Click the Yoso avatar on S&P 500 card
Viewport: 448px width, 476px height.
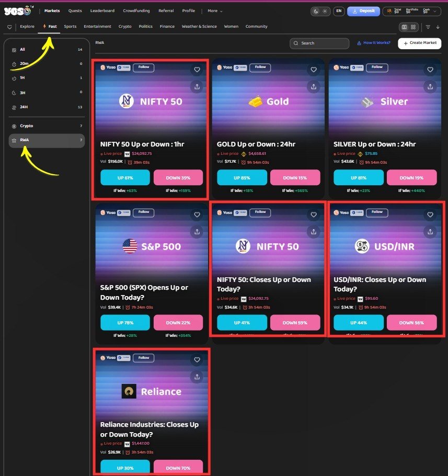click(103, 212)
